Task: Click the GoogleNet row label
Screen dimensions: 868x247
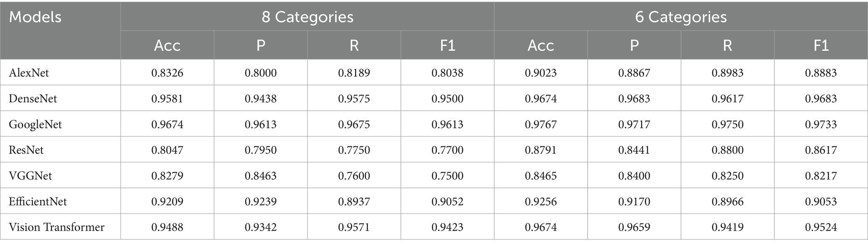Action: (x=35, y=125)
